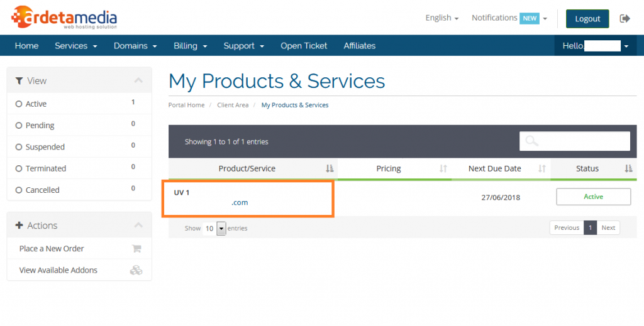This screenshot has width=644, height=326.
Task: Sort by Status column icon
Action: coord(628,168)
